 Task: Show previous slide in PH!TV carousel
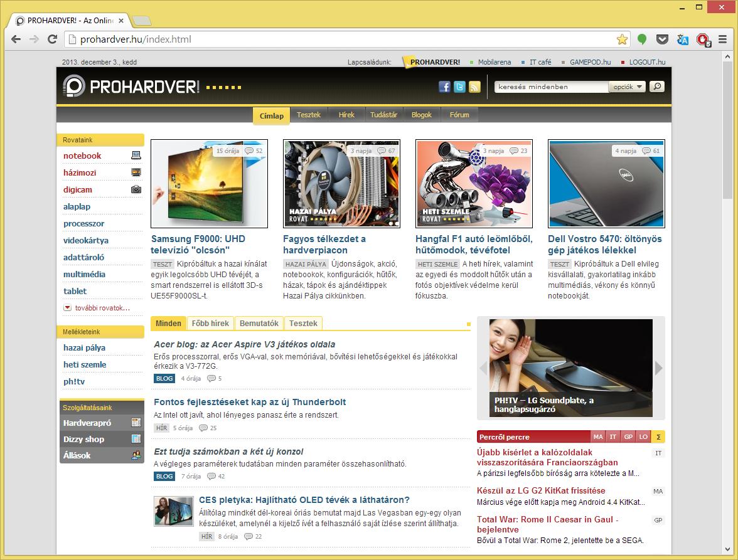(x=483, y=368)
